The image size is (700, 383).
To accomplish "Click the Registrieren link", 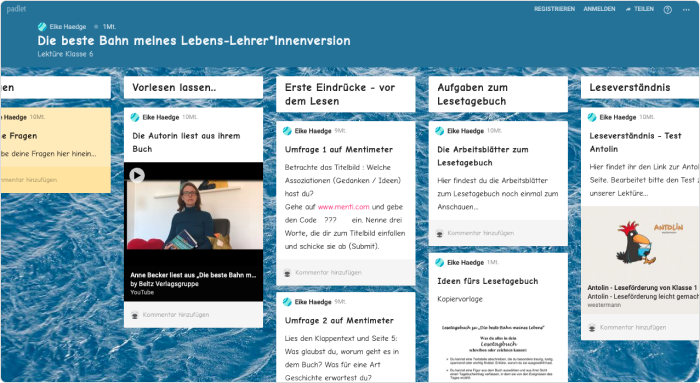I will pyautogui.click(x=554, y=9).
